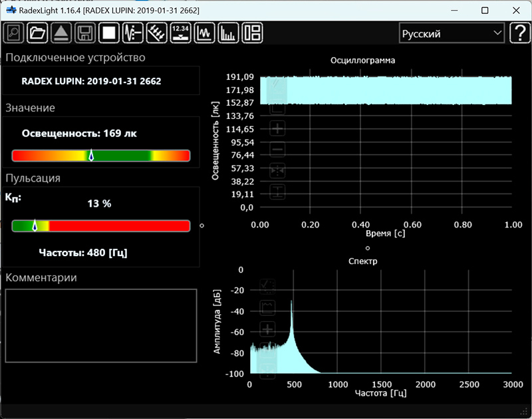Click the oscillogram vertical fit icon
Viewport: 532px width, 419px height.
277,192
